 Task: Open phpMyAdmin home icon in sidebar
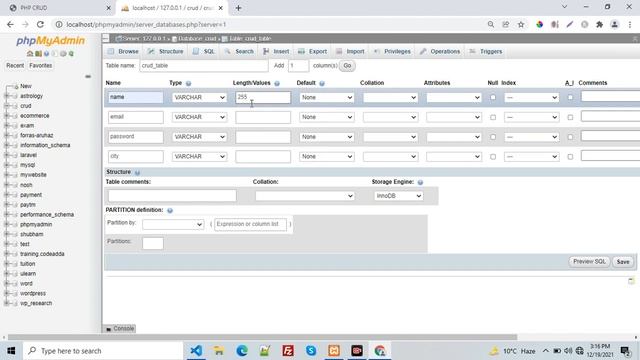(x=30, y=53)
